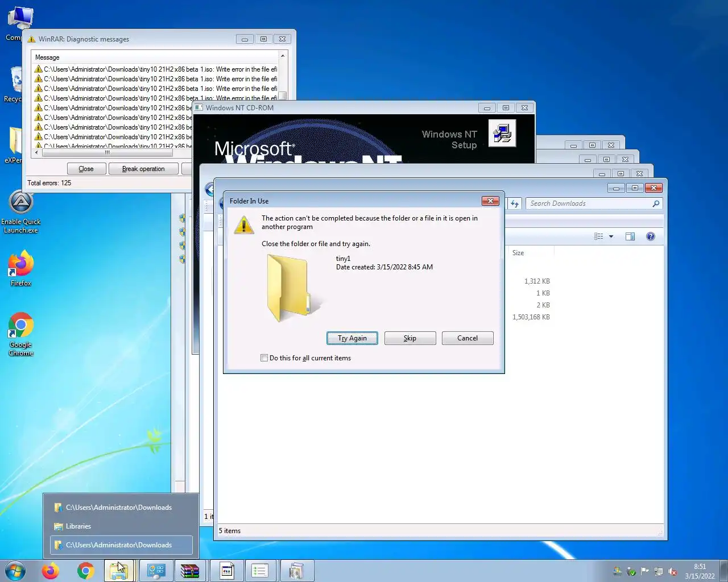The width and height of the screenshot is (728, 582).
Task: Select the 1,312 KB file size entry
Action: point(537,281)
